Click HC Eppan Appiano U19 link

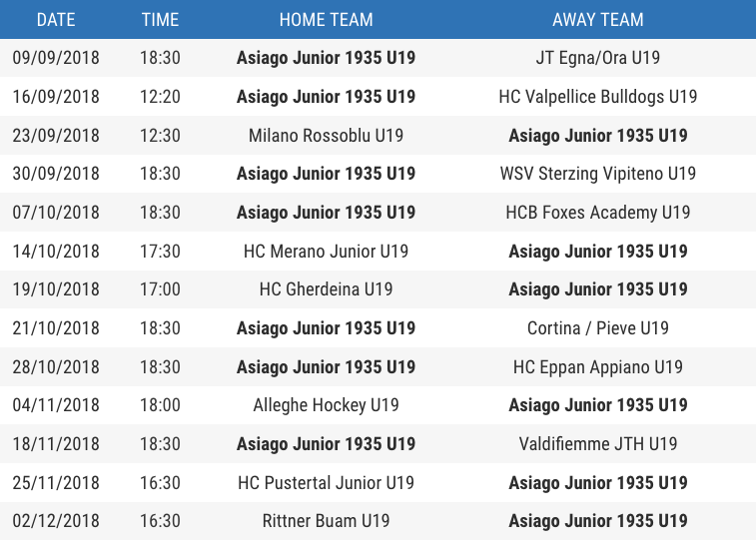[x=598, y=366]
